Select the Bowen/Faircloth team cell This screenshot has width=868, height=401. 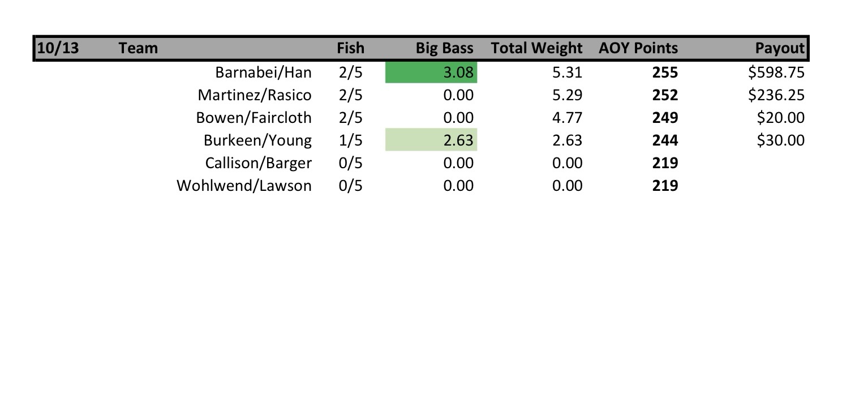click(253, 118)
